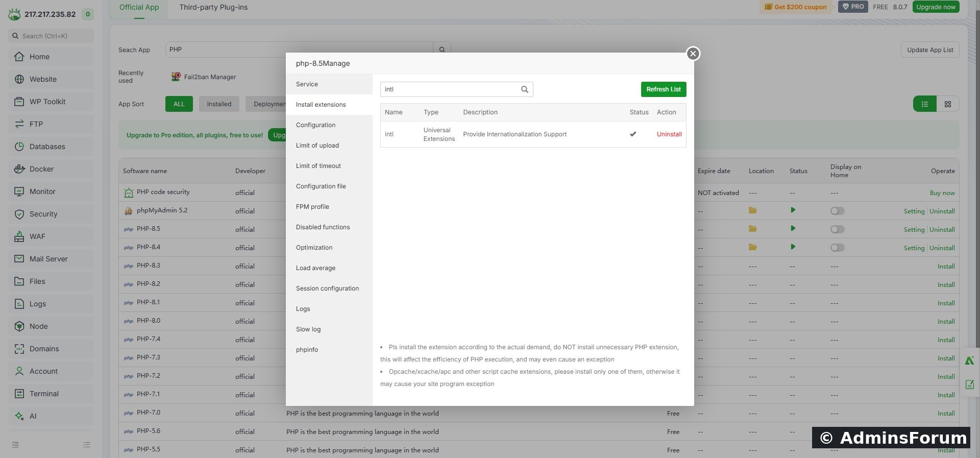Click the notes edit icon on right edge

(x=970, y=384)
